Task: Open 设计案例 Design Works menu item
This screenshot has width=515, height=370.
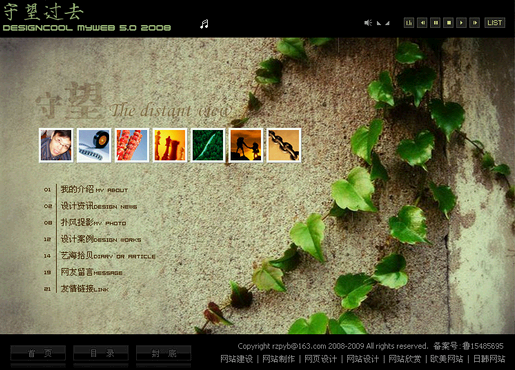Action: click(101, 239)
